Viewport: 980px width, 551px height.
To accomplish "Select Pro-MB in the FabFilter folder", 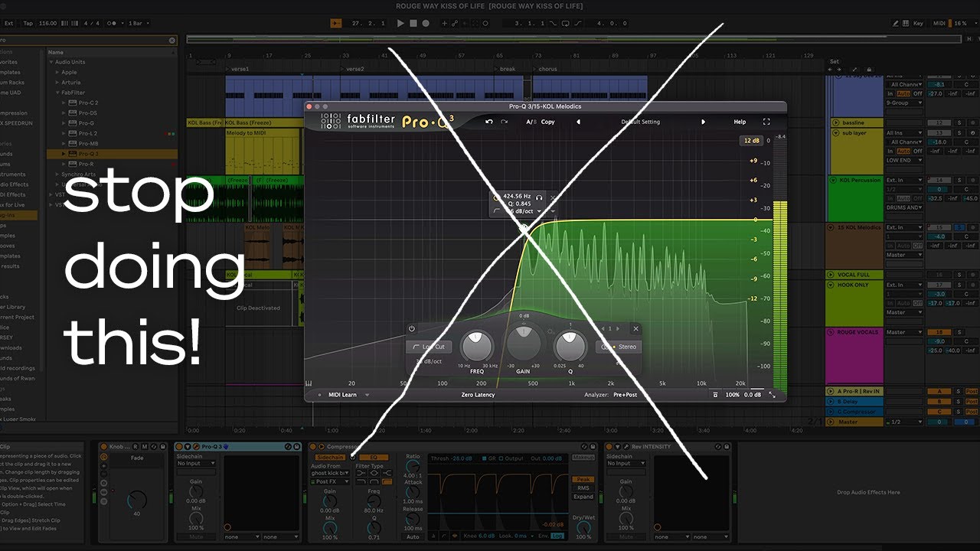I will click(x=87, y=143).
